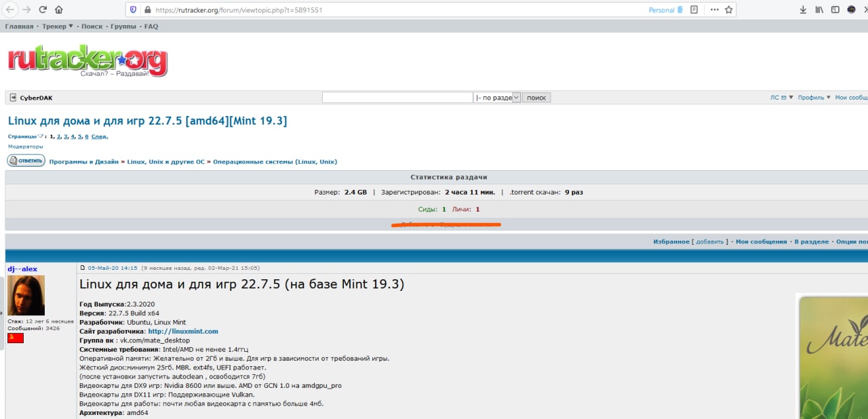Click the round dark extension icon
The width and height of the screenshot is (868, 419).
(851, 9)
